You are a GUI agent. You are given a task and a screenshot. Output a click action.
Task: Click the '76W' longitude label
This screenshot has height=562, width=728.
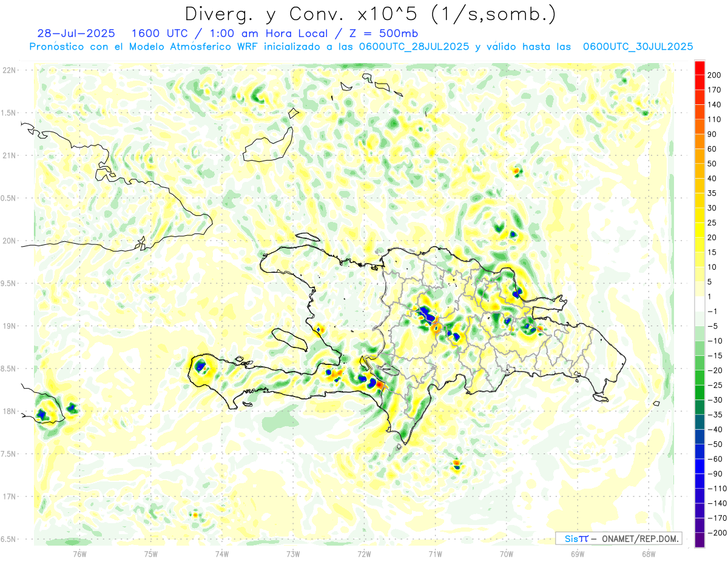pos(80,554)
